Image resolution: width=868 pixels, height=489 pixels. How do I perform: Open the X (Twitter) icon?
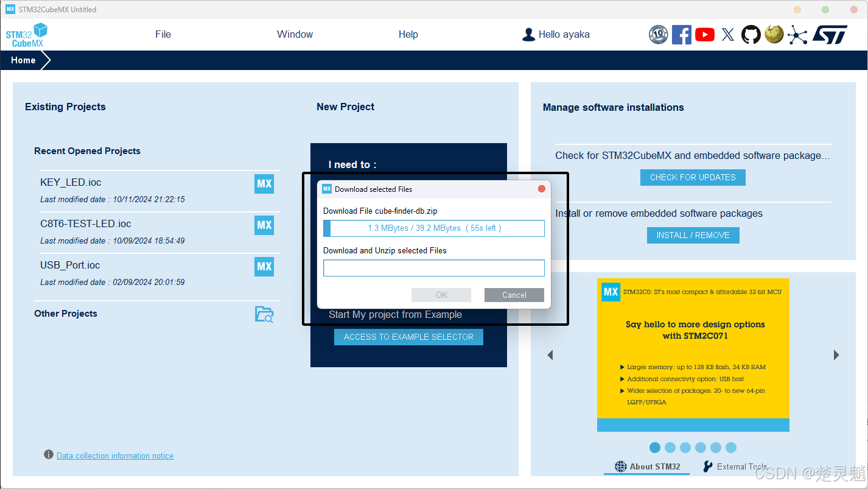click(728, 35)
